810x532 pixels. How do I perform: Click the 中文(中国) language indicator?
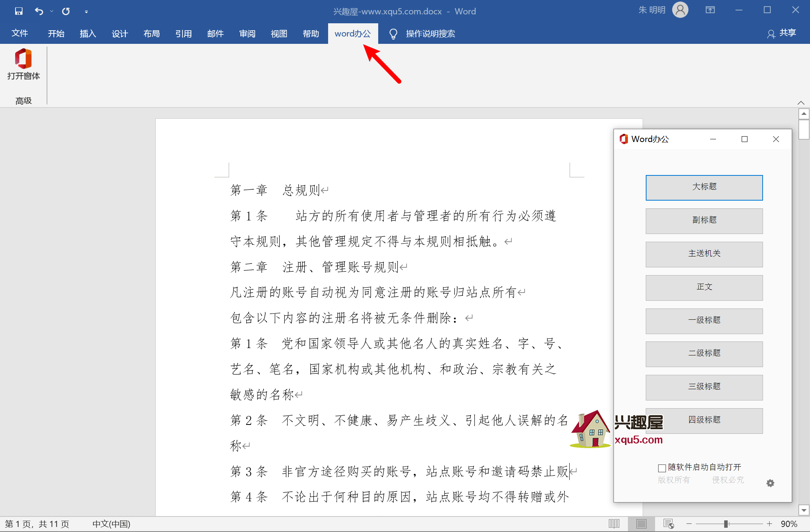(111, 524)
